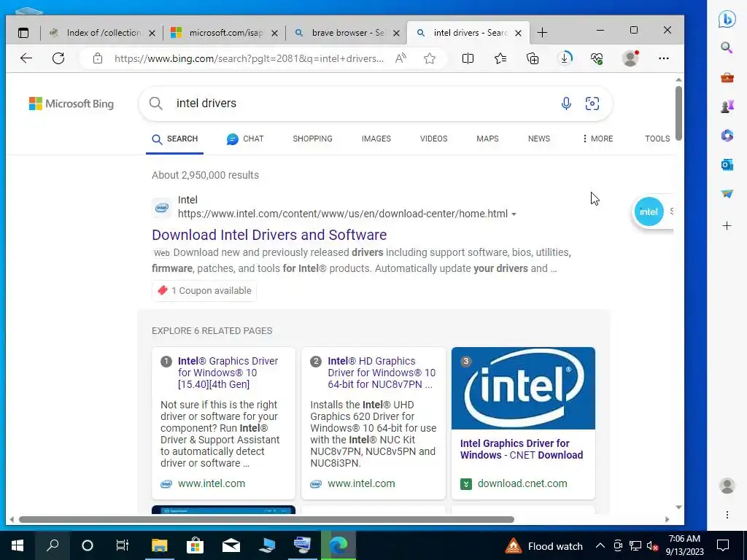Open the Windows Start menu
The width and height of the screenshot is (747, 560).
click(18, 545)
